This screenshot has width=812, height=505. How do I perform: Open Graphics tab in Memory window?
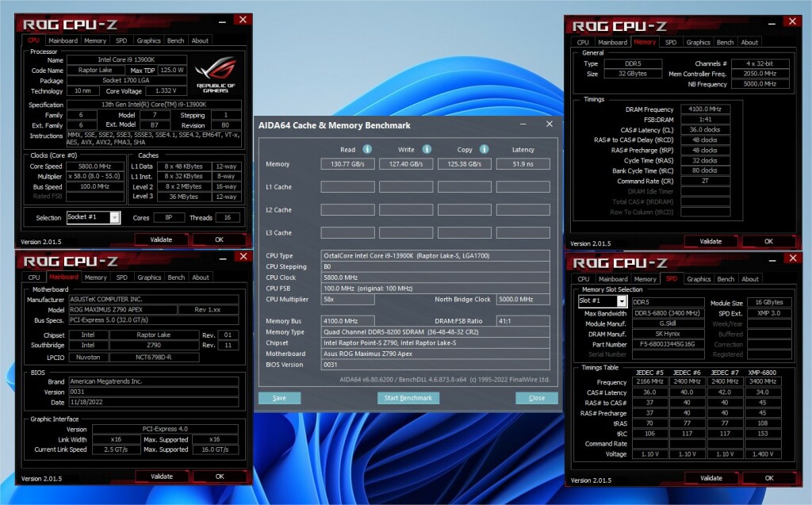click(x=698, y=43)
